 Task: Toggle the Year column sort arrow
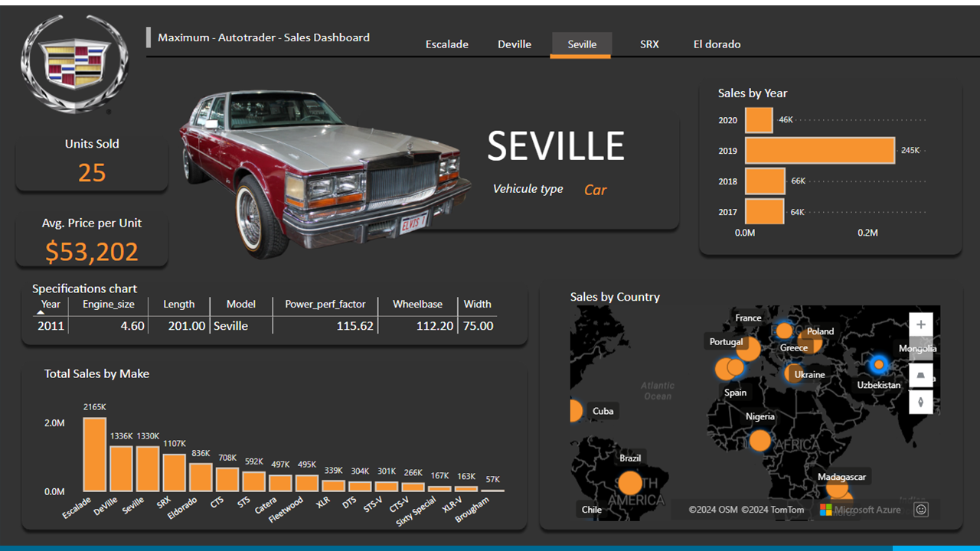click(x=40, y=312)
